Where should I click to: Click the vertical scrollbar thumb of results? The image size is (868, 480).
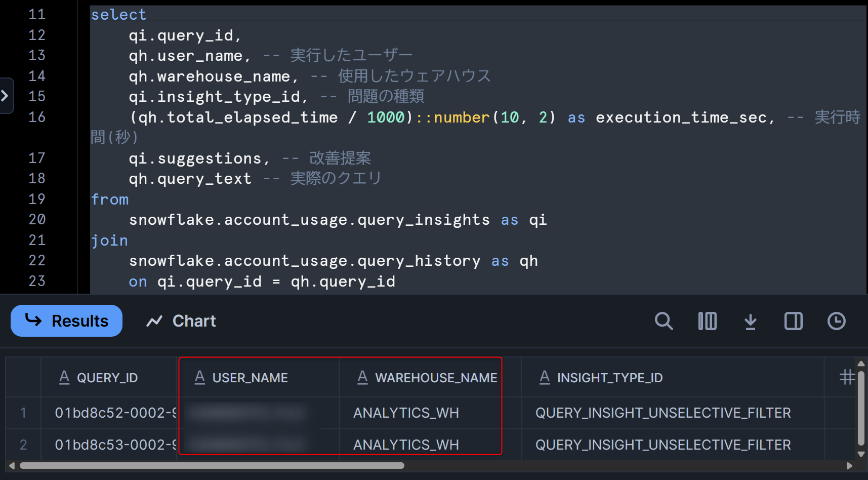point(861,408)
